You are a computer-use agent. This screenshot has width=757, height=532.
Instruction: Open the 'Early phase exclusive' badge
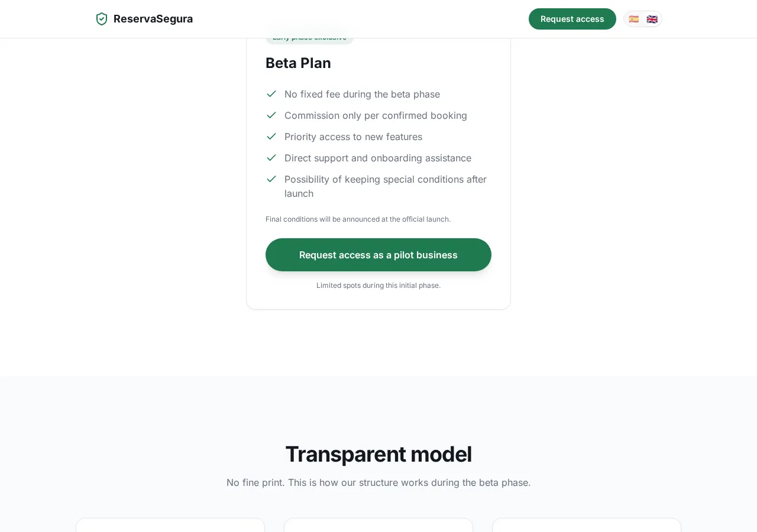[309, 37]
